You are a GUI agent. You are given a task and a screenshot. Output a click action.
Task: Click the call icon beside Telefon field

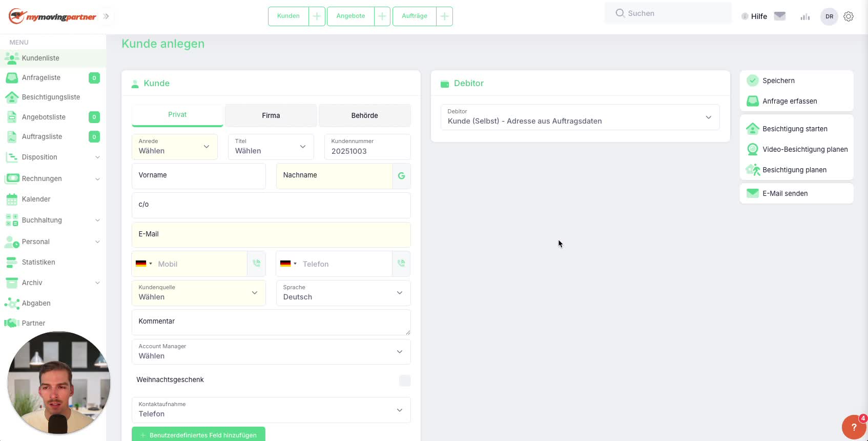pyautogui.click(x=401, y=264)
